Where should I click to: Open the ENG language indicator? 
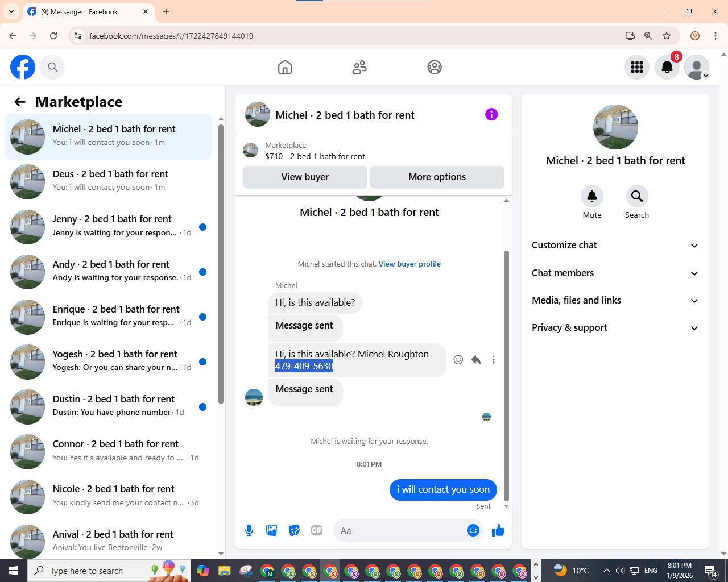tap(651, 571)
